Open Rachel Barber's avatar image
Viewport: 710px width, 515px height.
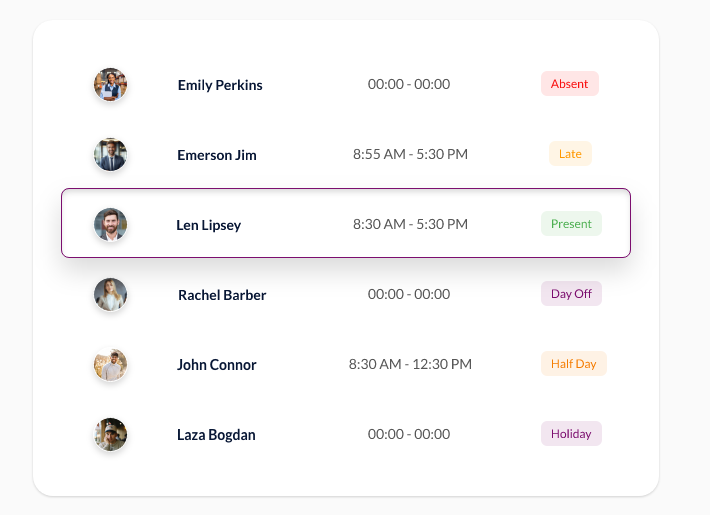pyautogui.click(x=110, y=294)
